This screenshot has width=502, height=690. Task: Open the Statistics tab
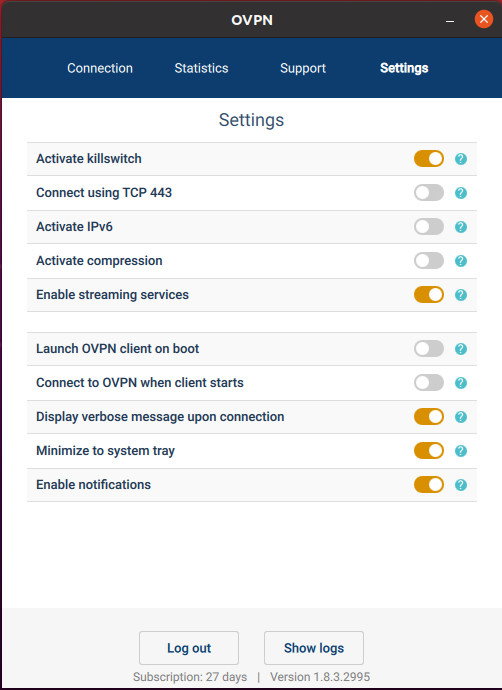pyautogui.click(x=202, y=68)
